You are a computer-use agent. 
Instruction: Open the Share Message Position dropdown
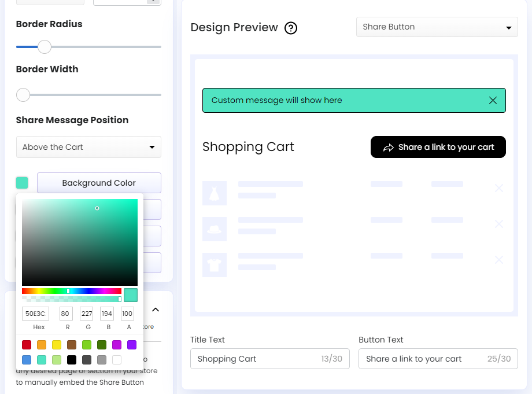tap(88, 147)
